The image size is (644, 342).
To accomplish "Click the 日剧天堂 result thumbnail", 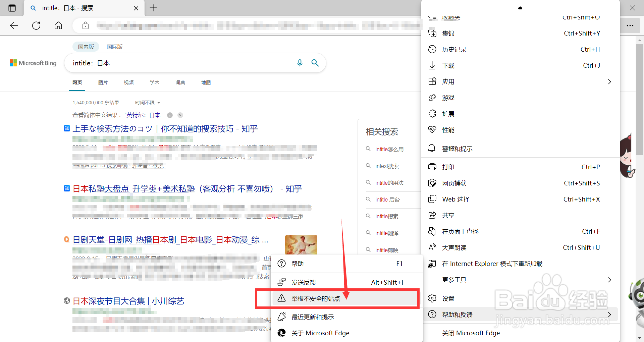I will tap(301, 244).
